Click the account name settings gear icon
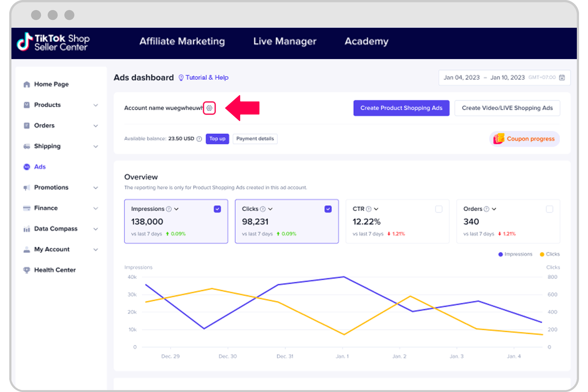The height and width of the screenshot is (392, 588). (x=209, y=108)
